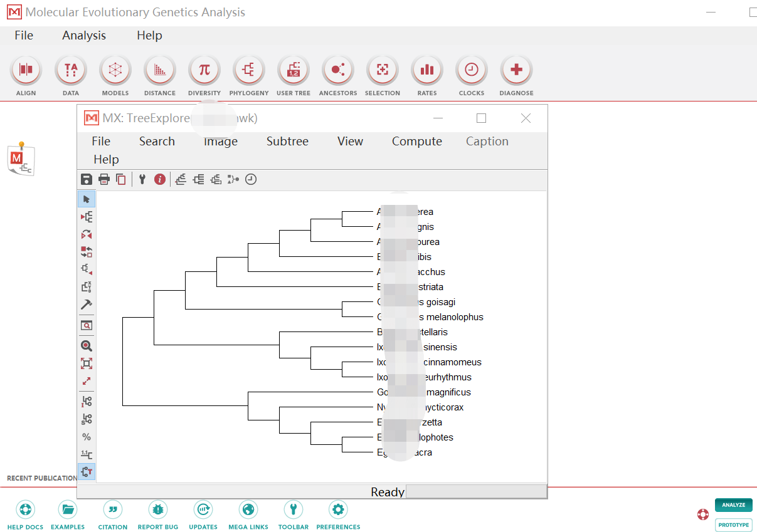757x532 pixels.
Task: Click the pinned tree session icon on the left
Action: point(21,159)
